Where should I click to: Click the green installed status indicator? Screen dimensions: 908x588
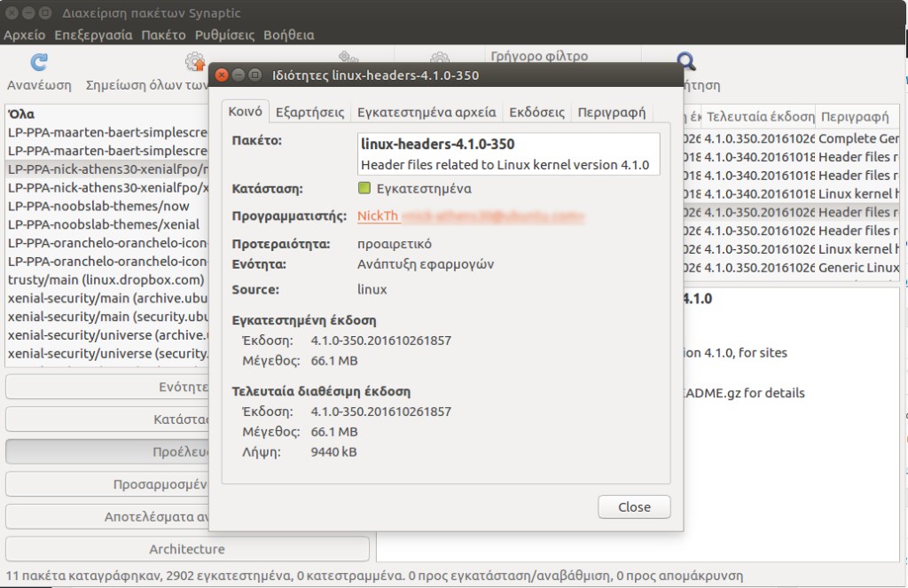(x=365, y=188)
